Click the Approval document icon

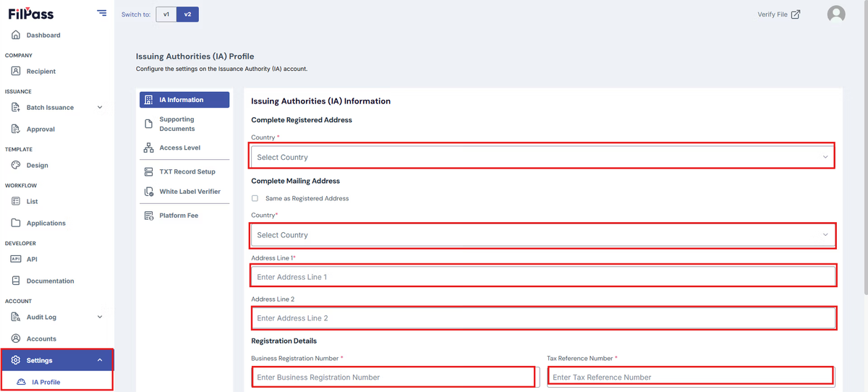click(x=16, y=129)
